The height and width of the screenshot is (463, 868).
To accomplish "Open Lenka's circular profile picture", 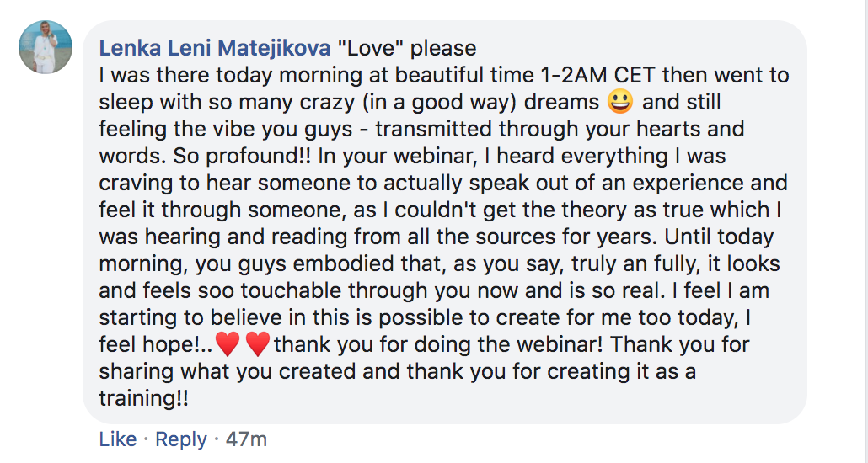I will click(46, 47).
